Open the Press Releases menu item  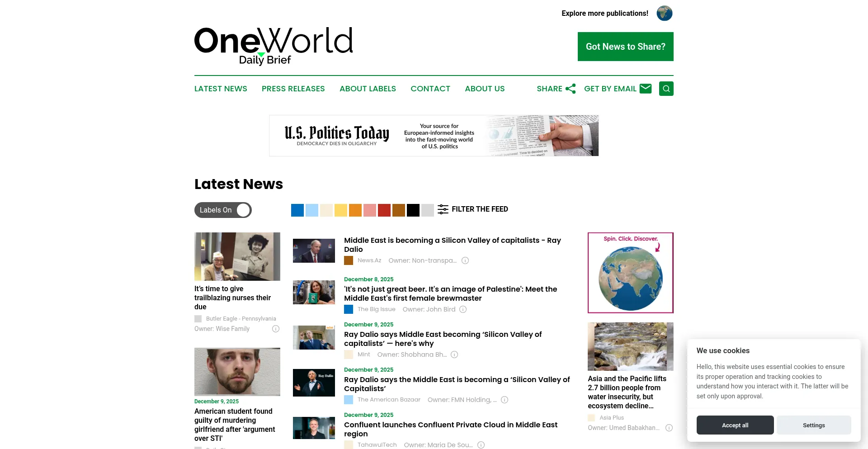(x=293, y=89)
